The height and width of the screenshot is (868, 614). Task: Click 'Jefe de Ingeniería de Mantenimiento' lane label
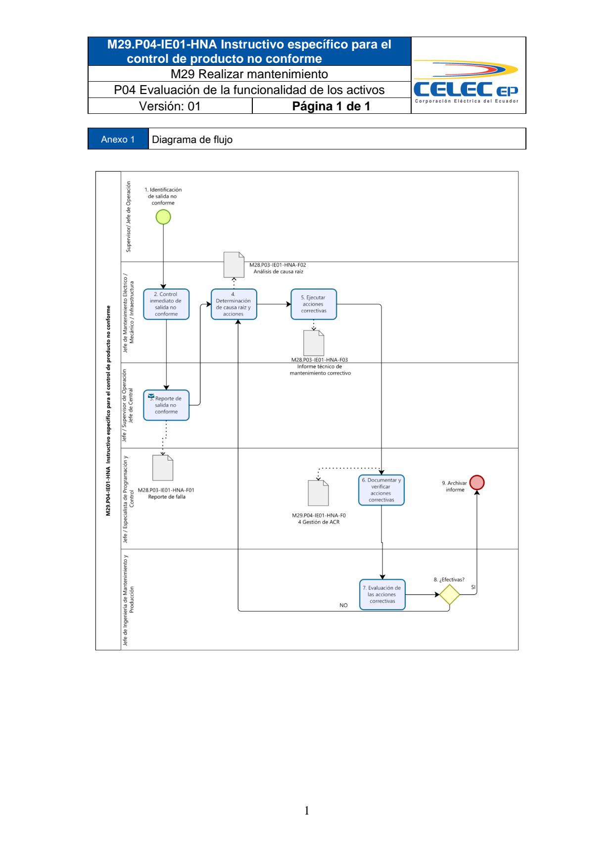coord(128,600)
